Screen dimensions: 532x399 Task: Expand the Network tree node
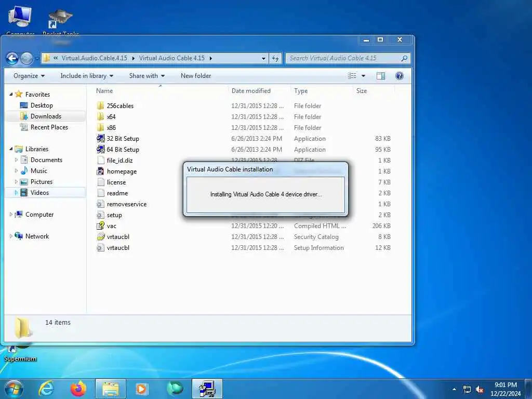tap(11, 236)
